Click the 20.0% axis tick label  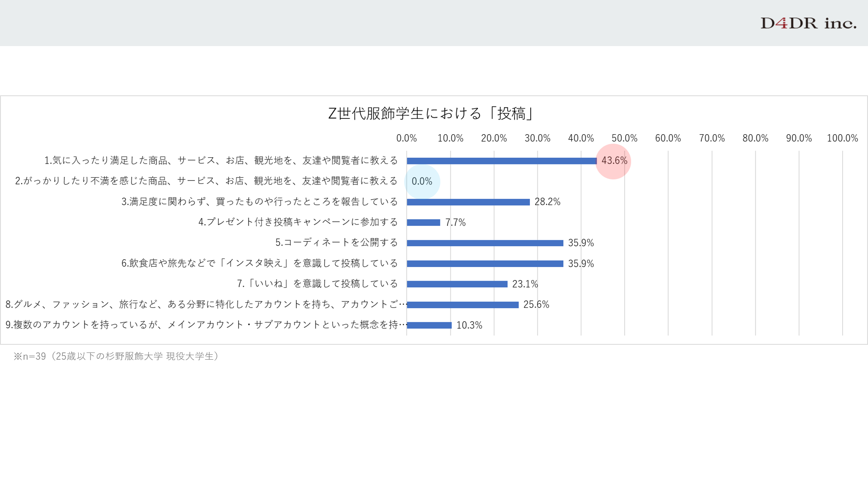point(494,138)
